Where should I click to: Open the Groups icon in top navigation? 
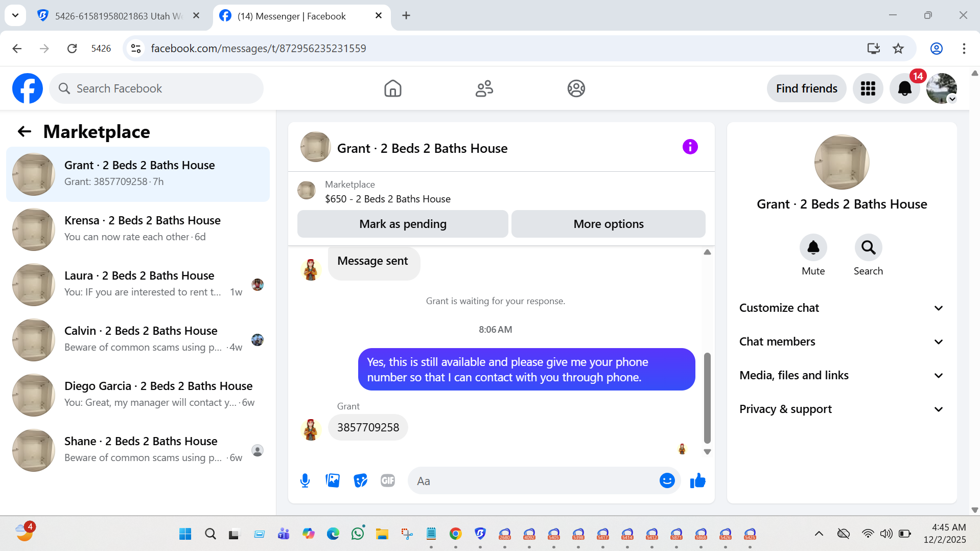(x=576, y=88)
